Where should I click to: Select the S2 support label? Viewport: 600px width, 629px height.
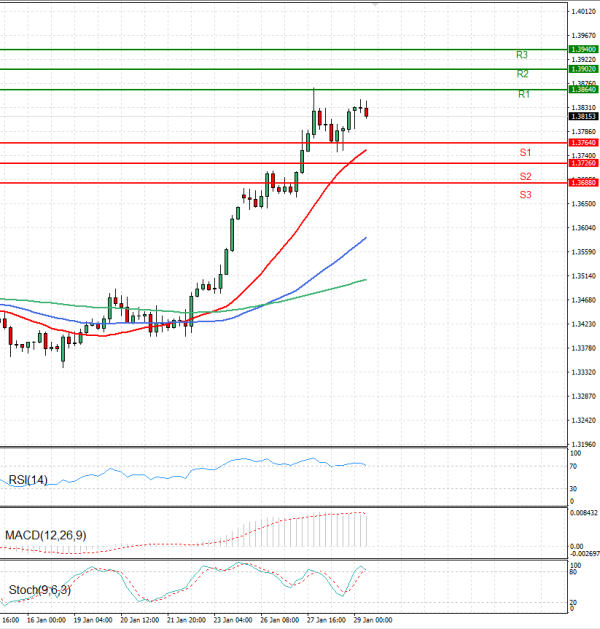525,176
